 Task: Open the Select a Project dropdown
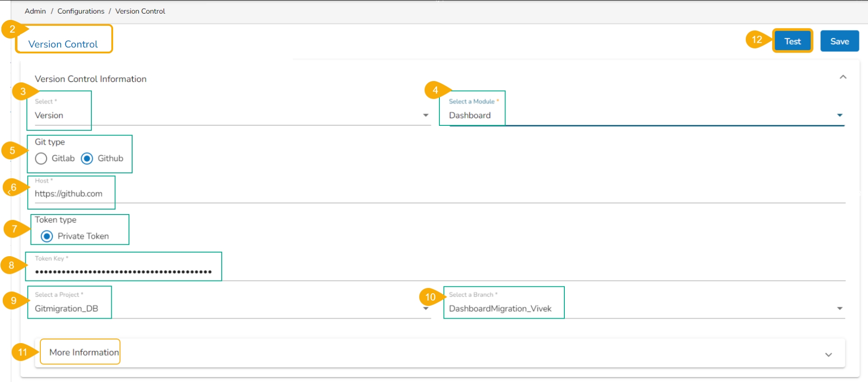(425, 309)
